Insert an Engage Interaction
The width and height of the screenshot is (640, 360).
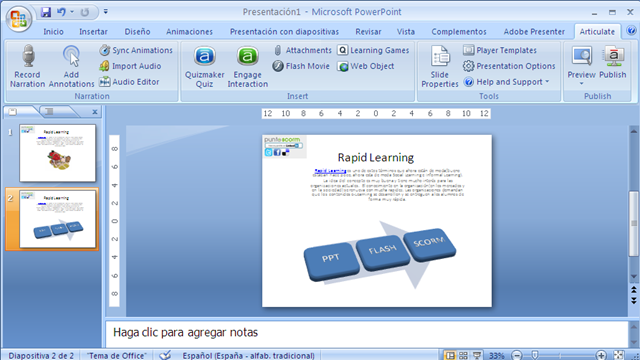pos(247,67)
